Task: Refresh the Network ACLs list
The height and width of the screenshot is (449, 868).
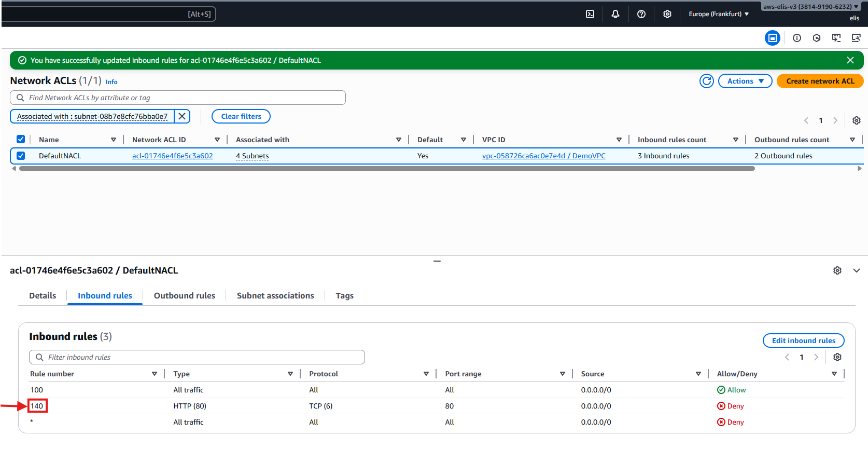Action: (707, 81)
